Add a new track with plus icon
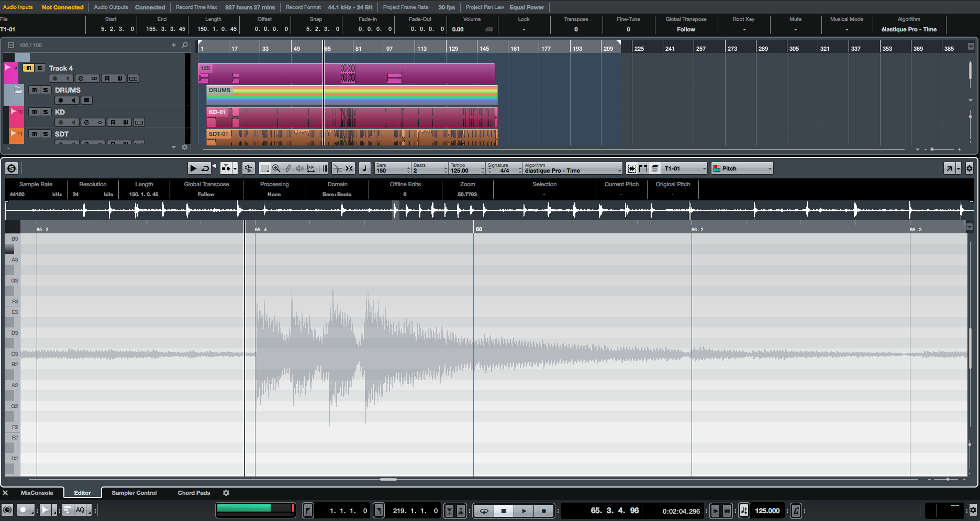This screenshot has width=980, height=521. click(174, 45)
